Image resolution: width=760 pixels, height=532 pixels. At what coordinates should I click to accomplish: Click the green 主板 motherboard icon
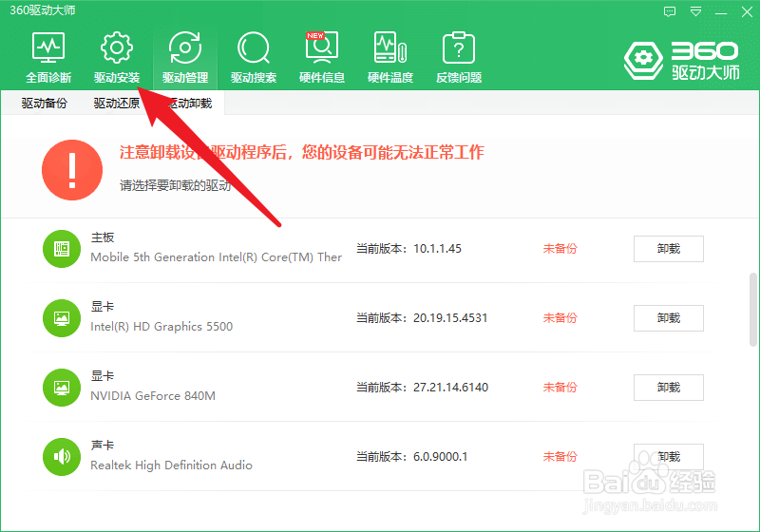click(x=62, y=249)
